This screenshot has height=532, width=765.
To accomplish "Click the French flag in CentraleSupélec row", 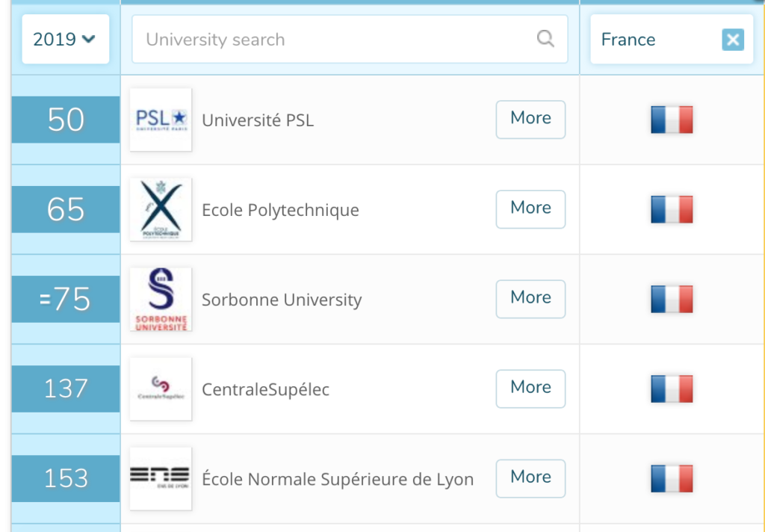I will [x=672, y=389].
